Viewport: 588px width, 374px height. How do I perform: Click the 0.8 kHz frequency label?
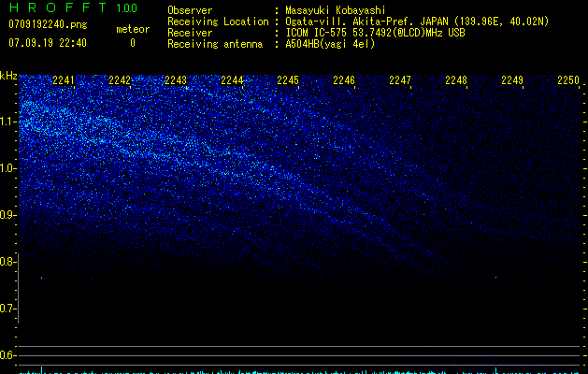coord(8,262)
